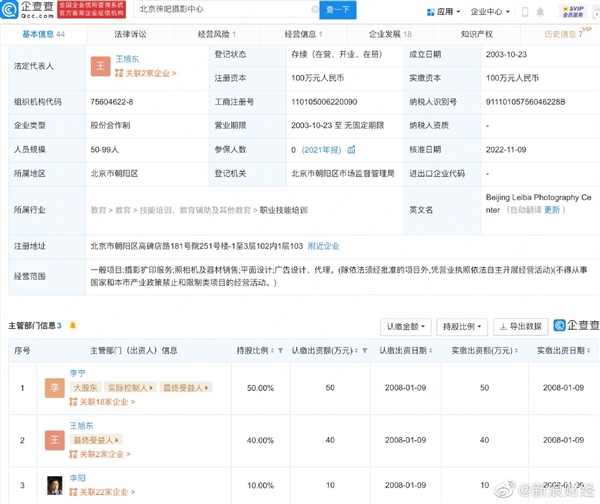This screenshot has width=600, height=504.
Task: Open shareholder 李阳 link
Action: point(78,478)
